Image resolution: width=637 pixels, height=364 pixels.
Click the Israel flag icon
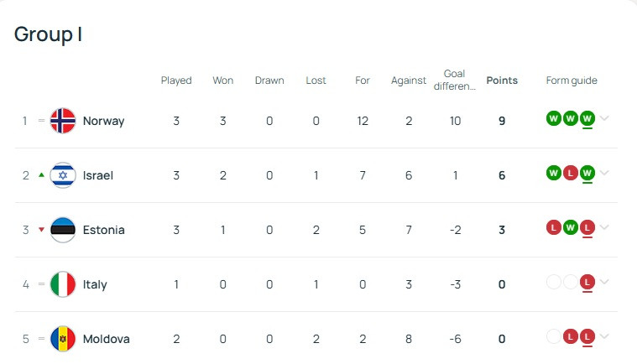[x=63, y=175]
